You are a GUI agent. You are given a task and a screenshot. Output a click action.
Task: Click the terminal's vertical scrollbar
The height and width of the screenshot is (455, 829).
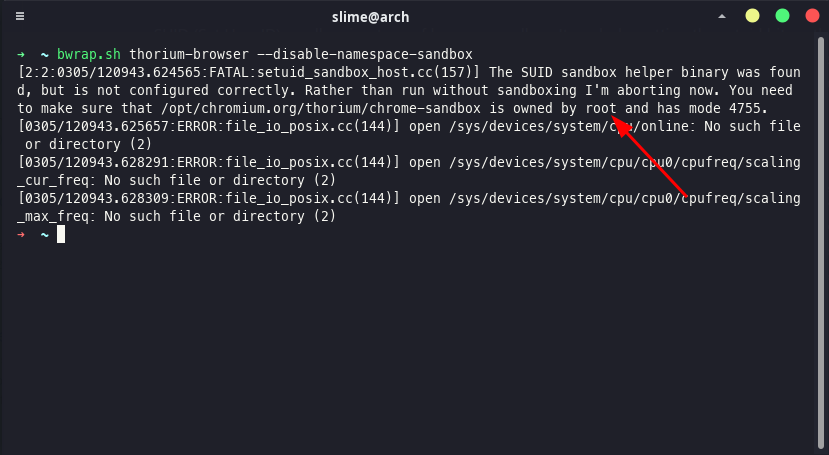coord(821,243)
